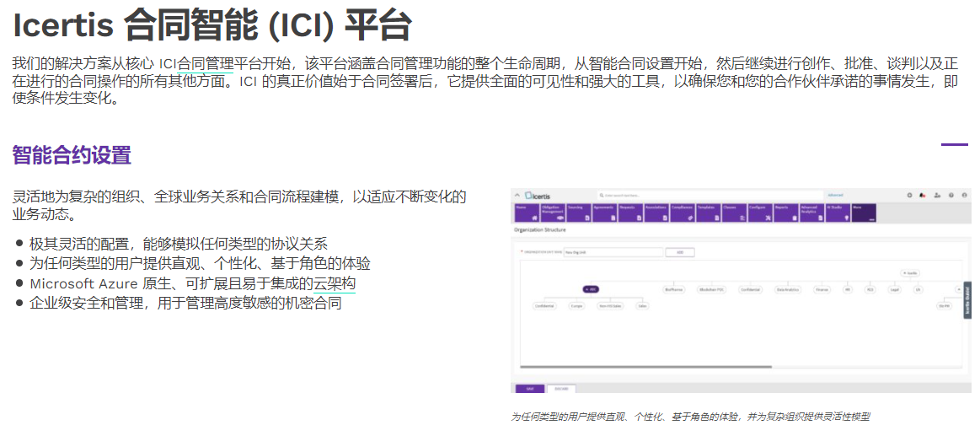This screenshot has width=980, height=436.
Task: Open the Advanced search link
Action: click(835, 195)
